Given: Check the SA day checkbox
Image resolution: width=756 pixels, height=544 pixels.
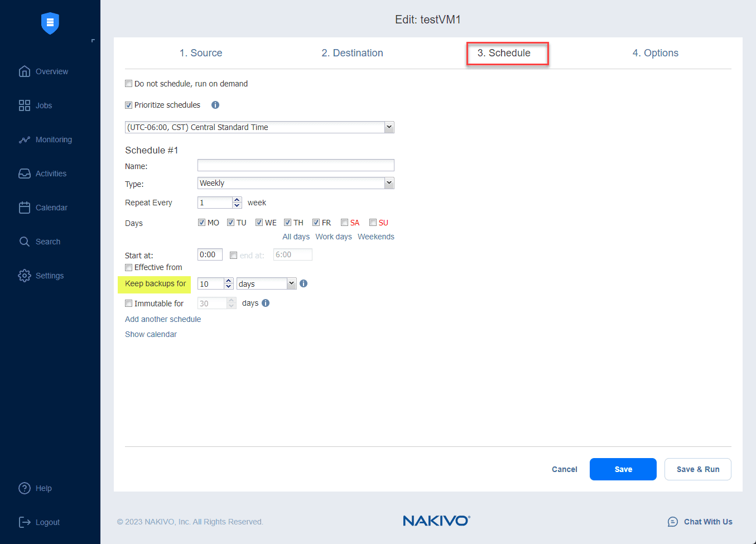Looking at the screenshot, I should [344, 223].
